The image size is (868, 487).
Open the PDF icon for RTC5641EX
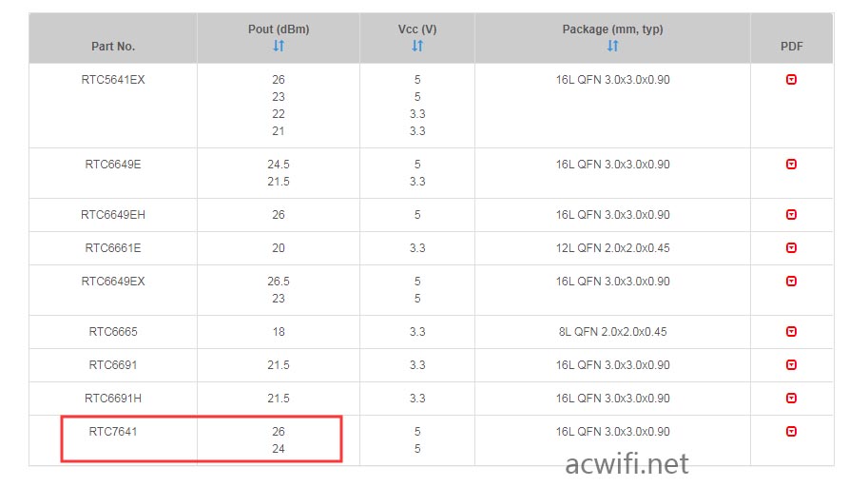(x=791, y=80)
